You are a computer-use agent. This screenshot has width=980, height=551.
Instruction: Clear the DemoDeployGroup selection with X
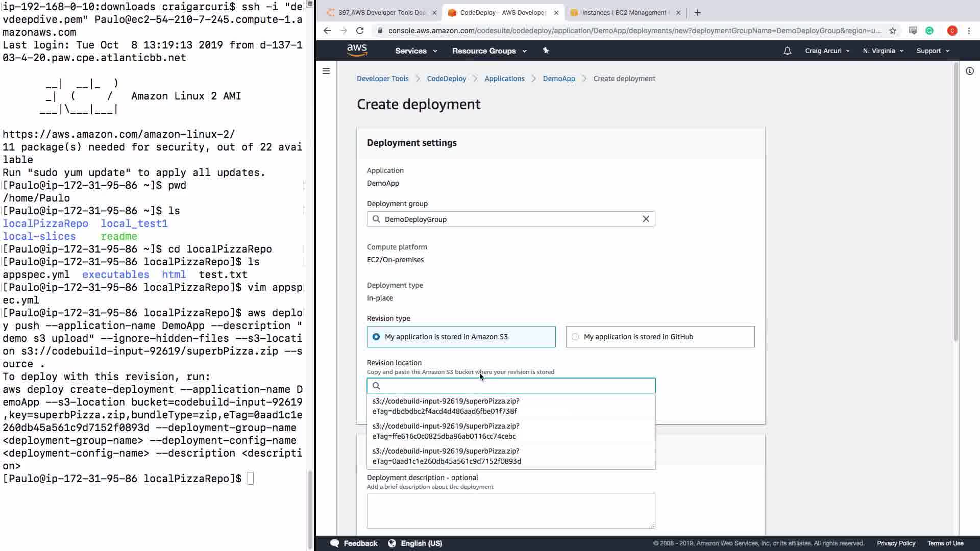[x=646, y=219]
